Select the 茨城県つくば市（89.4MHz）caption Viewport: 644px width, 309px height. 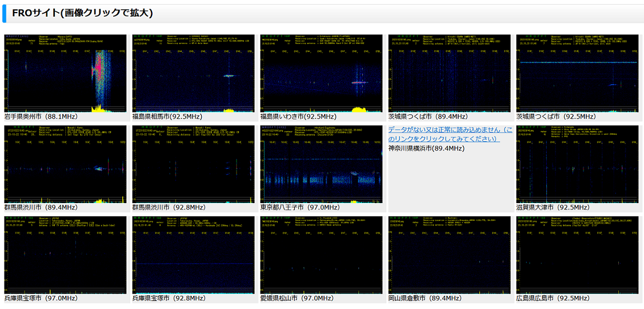(429, 117)
